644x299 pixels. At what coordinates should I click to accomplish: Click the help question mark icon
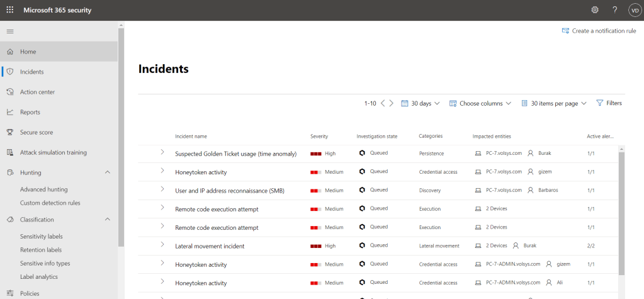point(614,9)
